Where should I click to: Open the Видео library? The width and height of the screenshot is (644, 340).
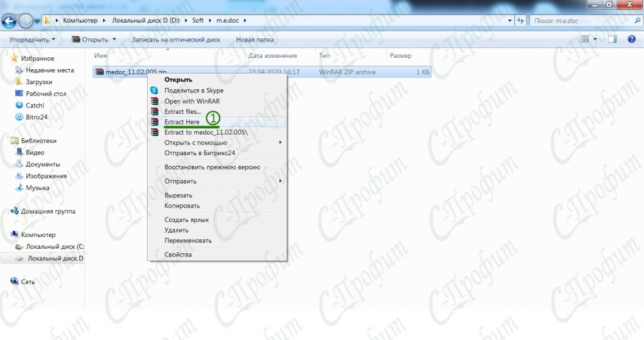(35, 152)
